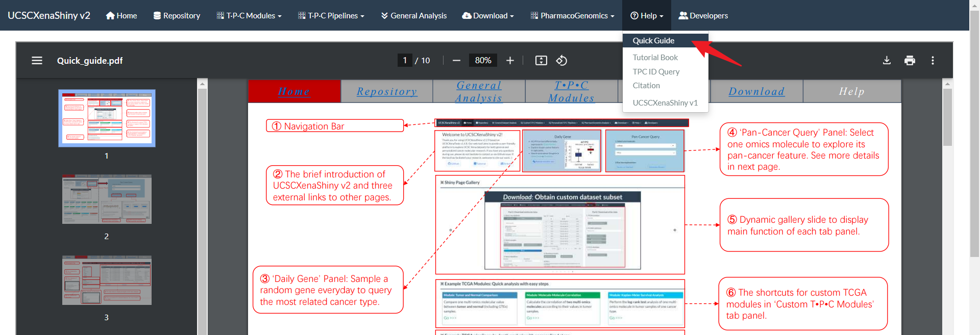This screenshot has width=980, height=335.
Task: Click the Download link in PDF header
Action: tap(756, 91)
